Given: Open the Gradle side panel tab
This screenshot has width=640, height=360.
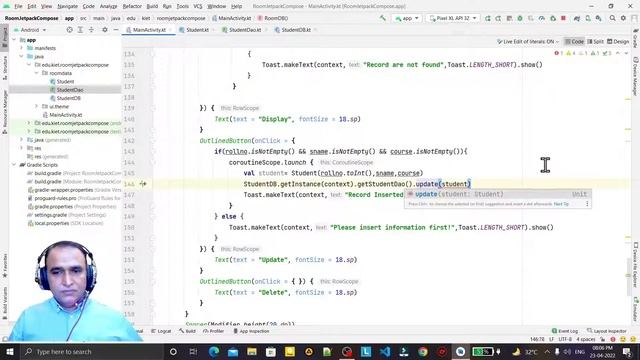Looking at the screenshot, I should coord(636,39).
